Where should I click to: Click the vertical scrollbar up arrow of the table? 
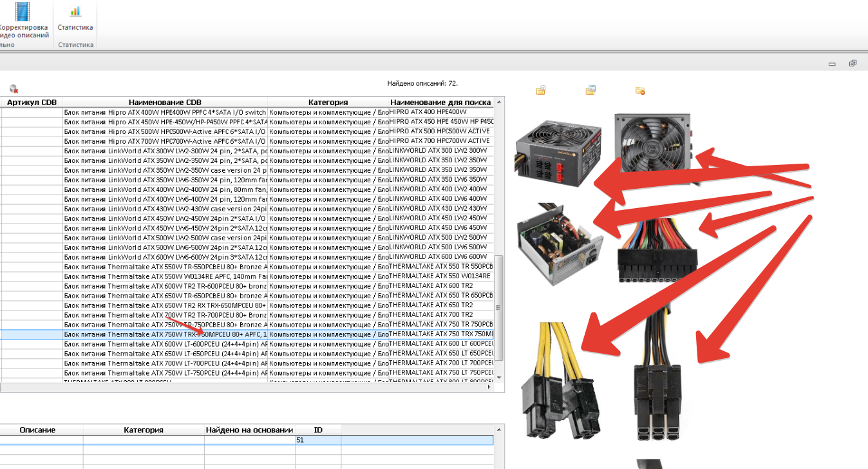[499, 102]
